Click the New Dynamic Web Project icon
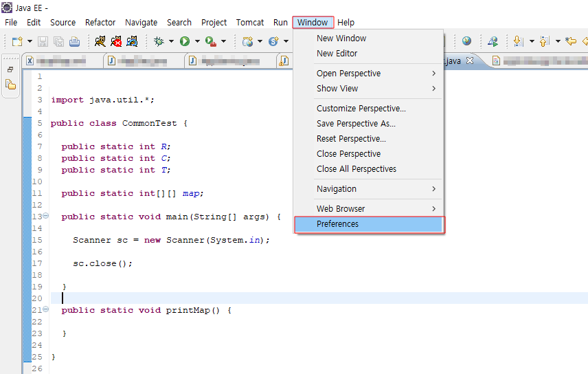 (x=247, y=41)
